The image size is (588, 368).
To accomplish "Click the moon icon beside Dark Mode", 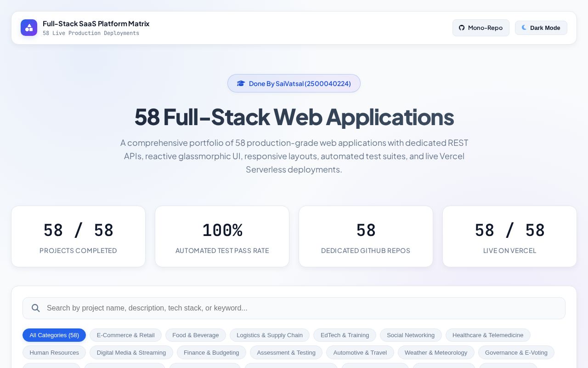I will pos(524,28).
